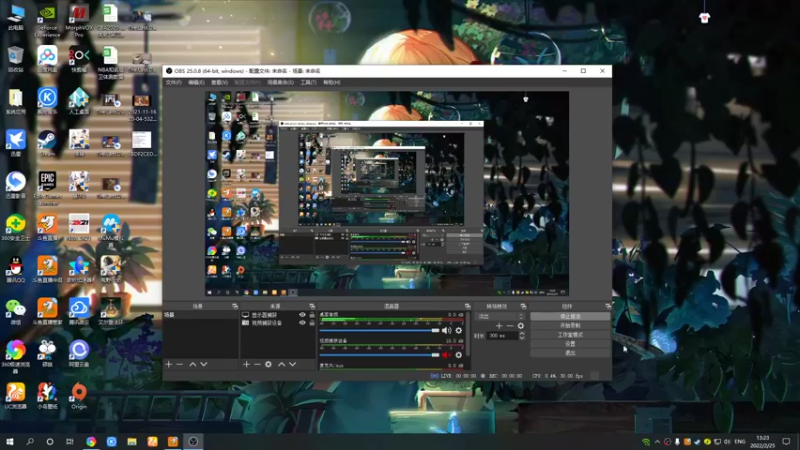Open the Windows Start menu
Image resolution: width=800 pixels, height=450 pixels.
10,442
